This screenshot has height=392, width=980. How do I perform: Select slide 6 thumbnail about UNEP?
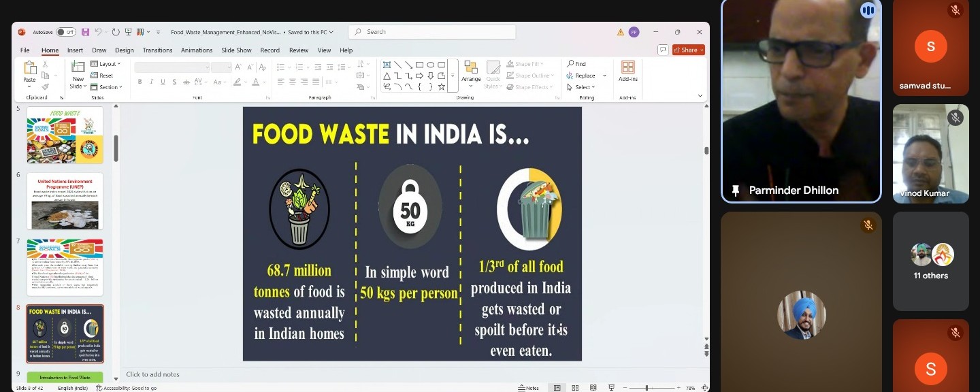click(65, 201)
